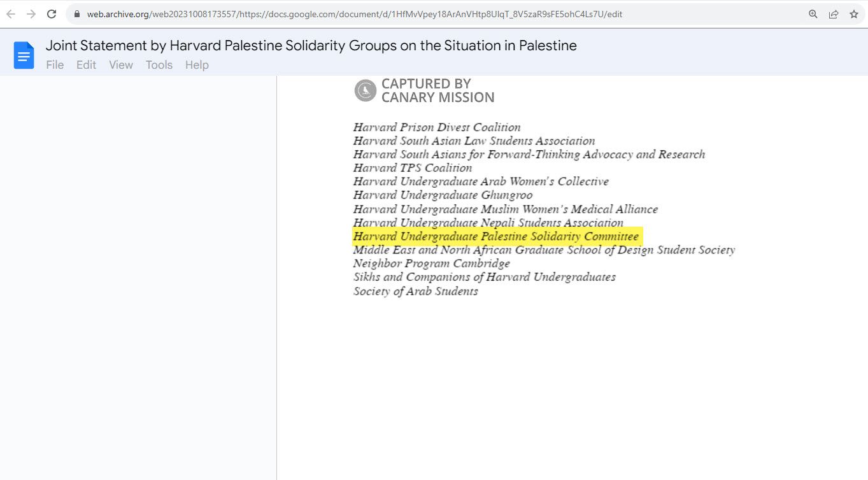Viewport: 868px width, 480px height.
Task: Click the browser back arrow
Action: tap(10, 14)
